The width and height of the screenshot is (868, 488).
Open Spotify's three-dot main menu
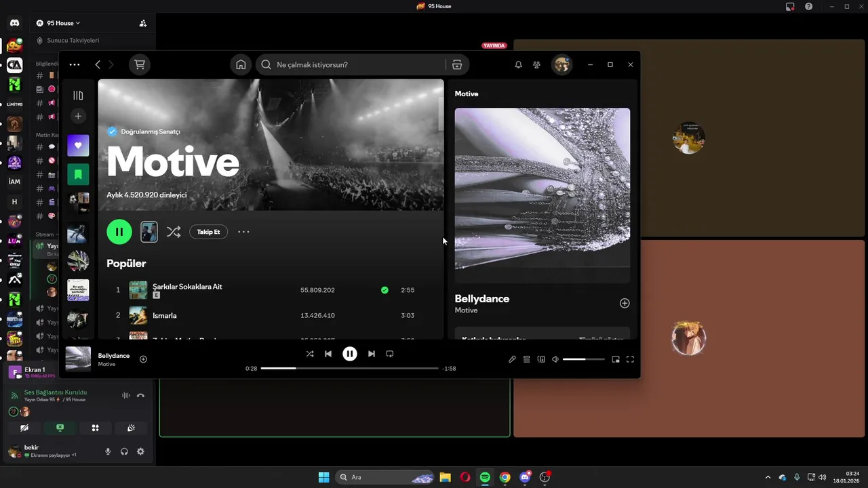pos(75,64)
